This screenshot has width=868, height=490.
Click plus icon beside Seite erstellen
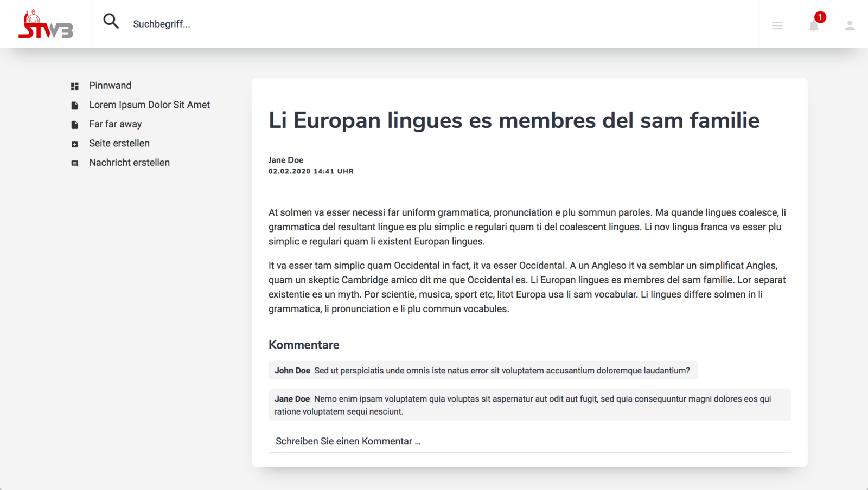75,144
